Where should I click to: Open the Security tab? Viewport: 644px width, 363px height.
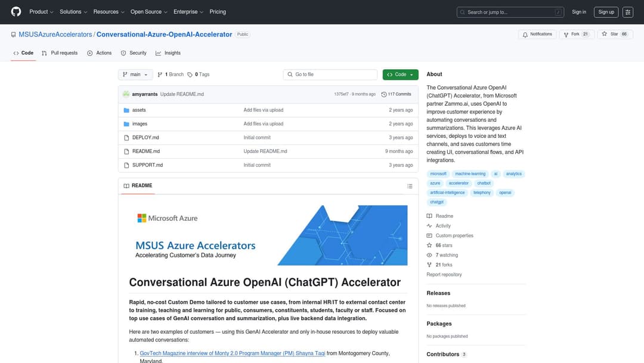tap(134, 53)
